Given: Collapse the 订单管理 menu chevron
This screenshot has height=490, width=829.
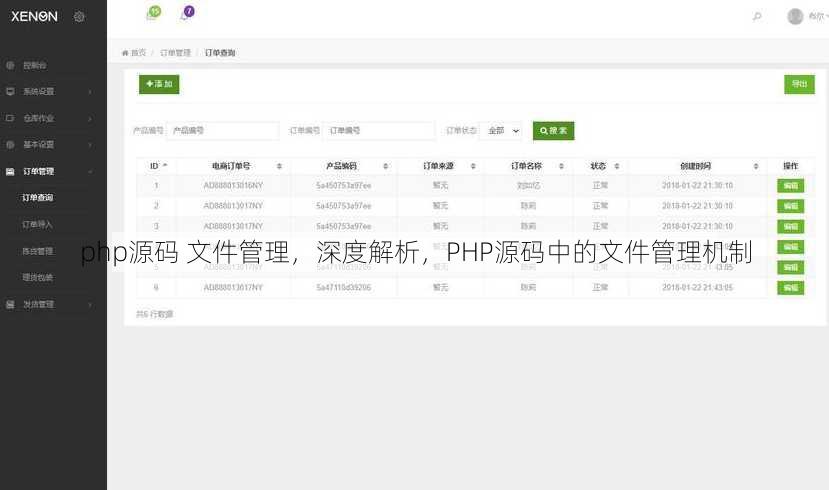Looking at the screenshot, I should 90,172.
